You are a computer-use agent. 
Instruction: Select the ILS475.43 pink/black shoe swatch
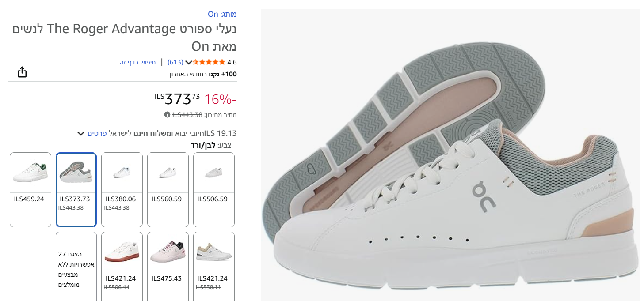click(x=168, y=265)
